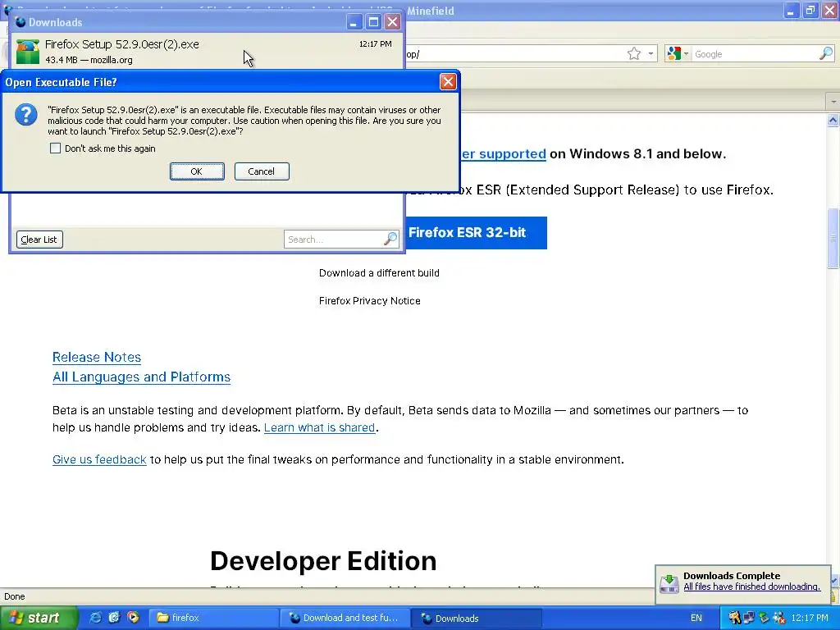840x630 pixels.
Task: Open the Windows Start menu
Action: (x=38, y=618)
